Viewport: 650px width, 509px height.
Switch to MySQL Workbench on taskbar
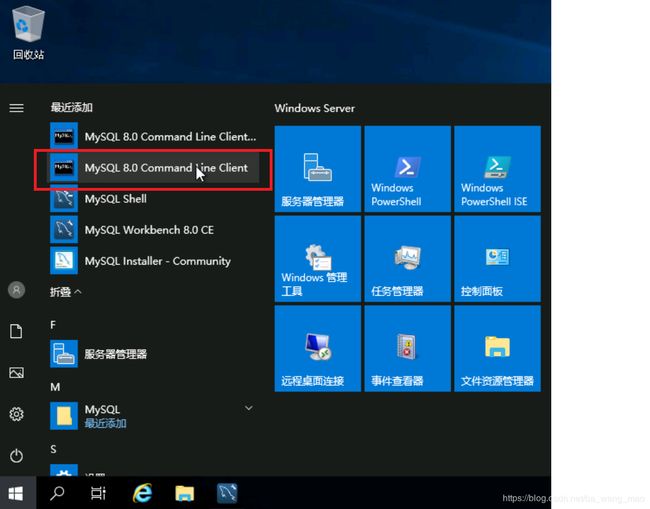(227, 493)
